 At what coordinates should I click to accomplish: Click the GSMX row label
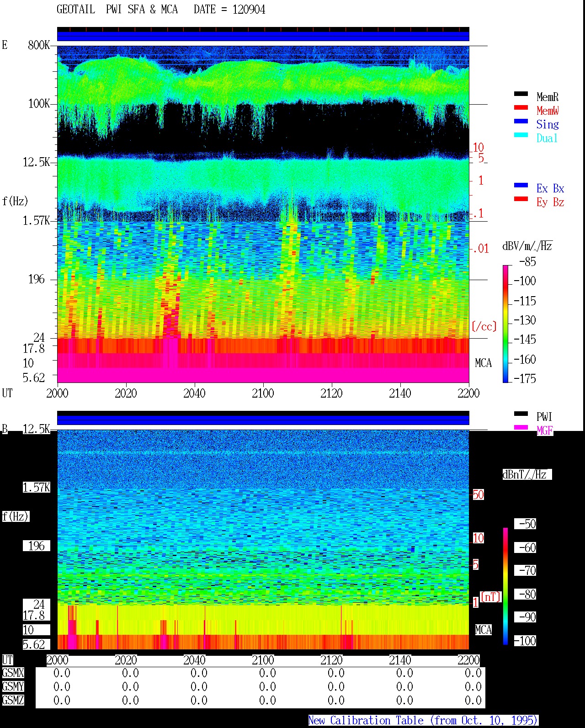point(13,673)
